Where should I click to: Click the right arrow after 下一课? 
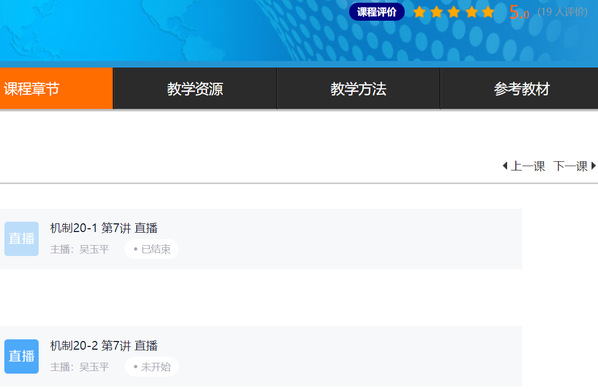click(x=593, y=166)
